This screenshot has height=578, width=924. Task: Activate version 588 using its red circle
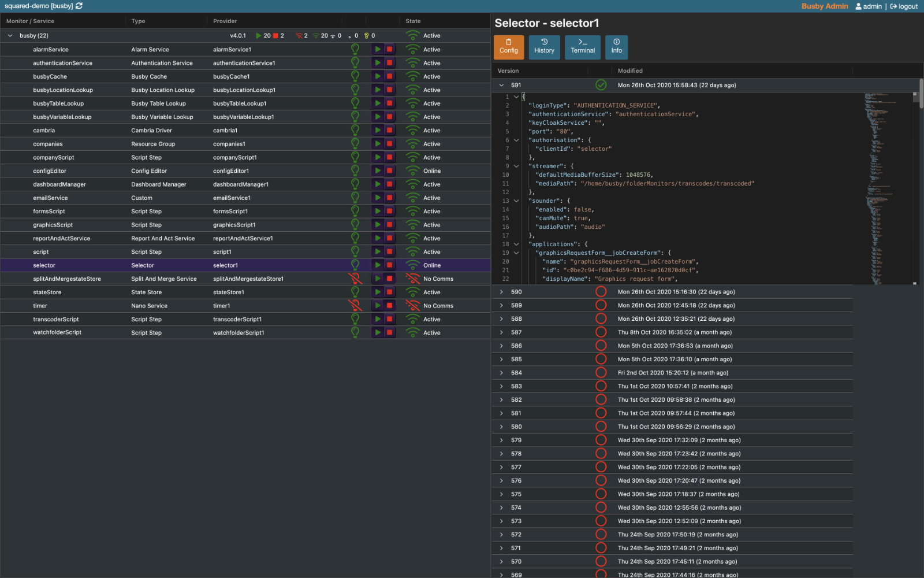[601, 318]
